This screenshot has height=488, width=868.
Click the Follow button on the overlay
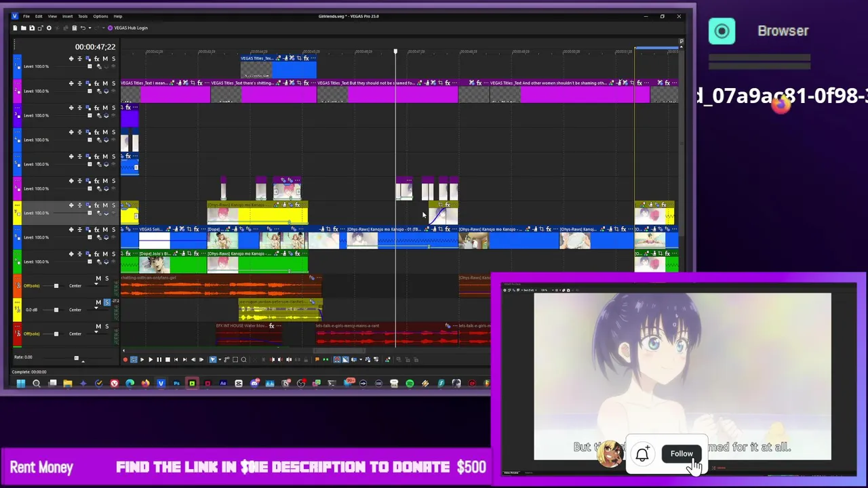(x=682, y=453)
